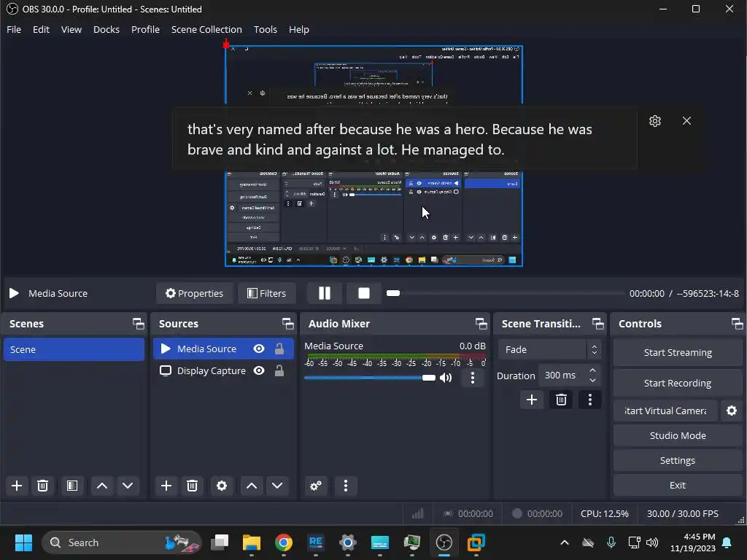Select Display Capture source row

[x=223, y=370]
